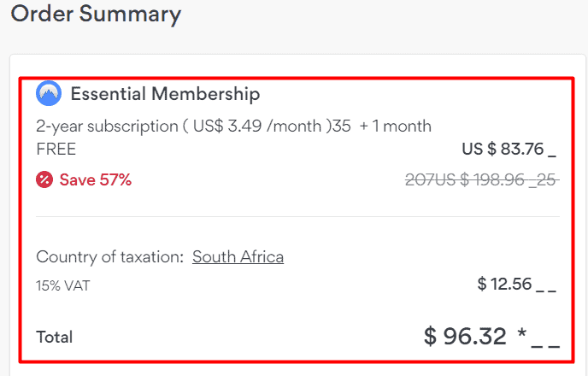Click the blue mountain logo icon
The width and height of the screenshot is (588, 376).
click(x=49, y=93)
